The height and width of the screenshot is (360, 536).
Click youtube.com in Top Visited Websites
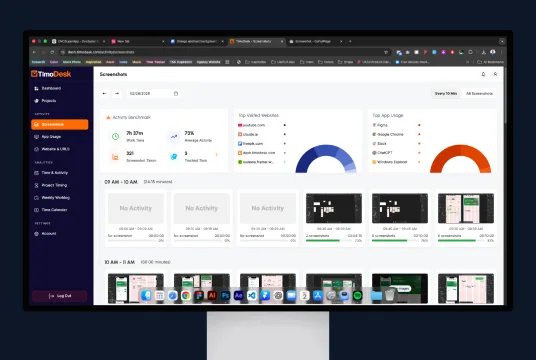point(251,125)
